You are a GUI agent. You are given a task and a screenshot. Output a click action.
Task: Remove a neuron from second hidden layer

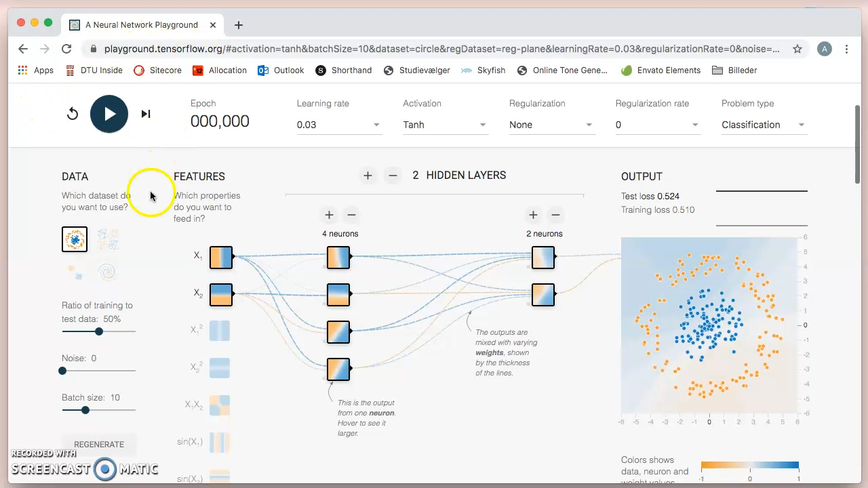coord(555,215)
